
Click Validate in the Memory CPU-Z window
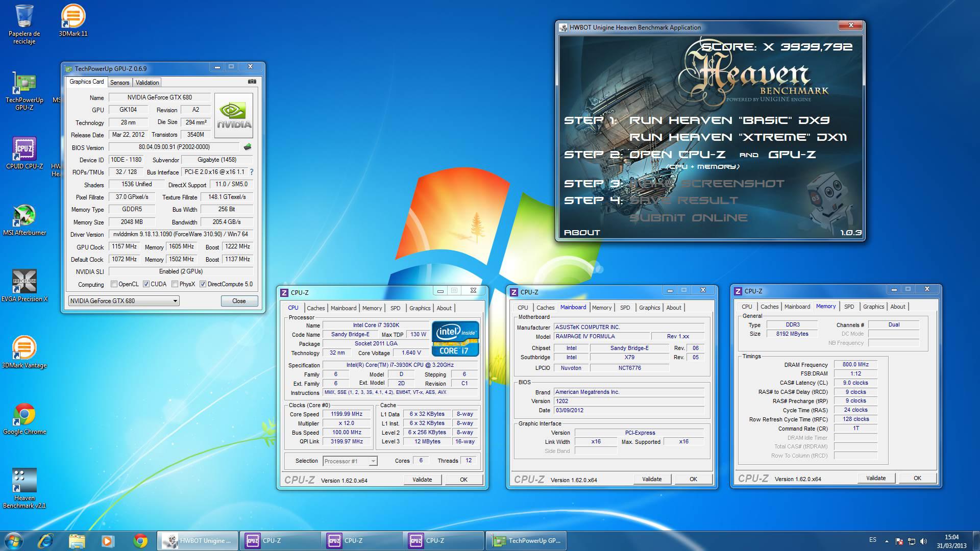click(876, 478)
